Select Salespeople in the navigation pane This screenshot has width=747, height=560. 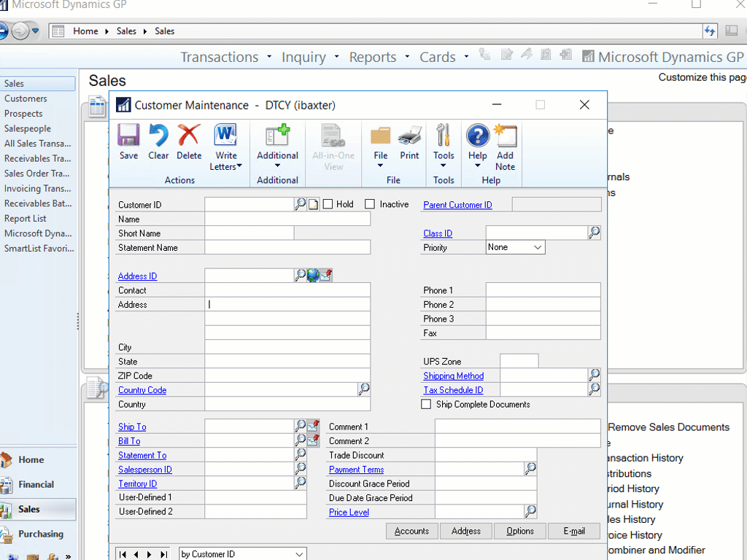pos(28,128)
